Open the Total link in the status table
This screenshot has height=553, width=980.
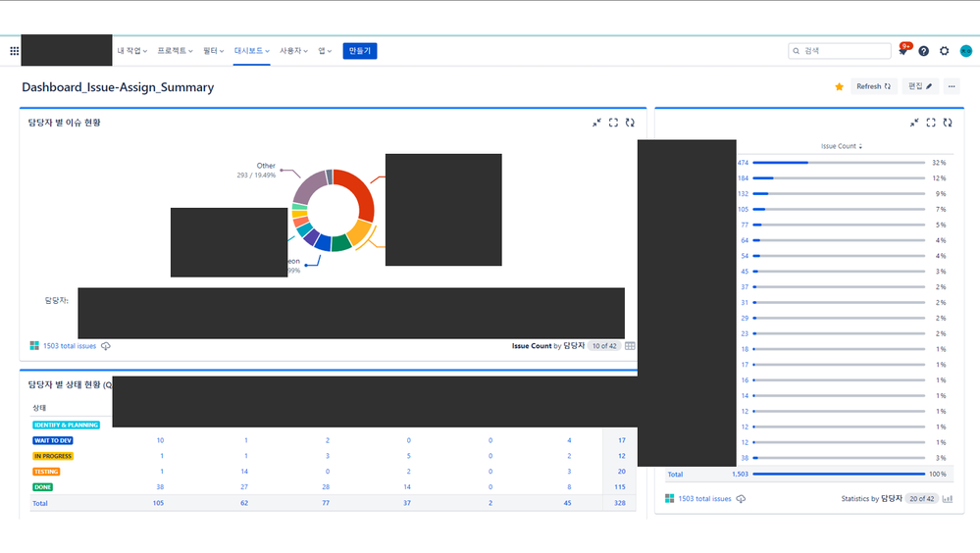[40, 504]
